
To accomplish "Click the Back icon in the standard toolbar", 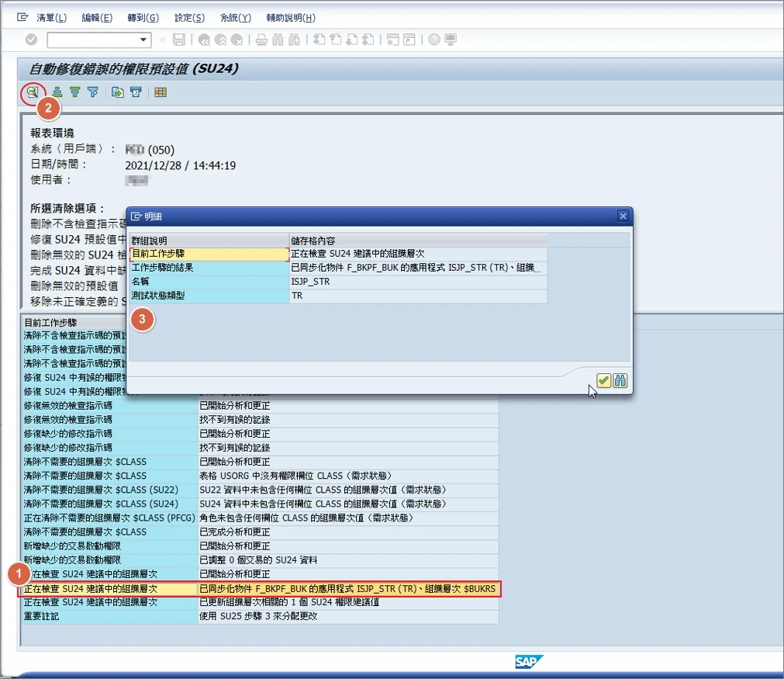I will click(204, 40).
